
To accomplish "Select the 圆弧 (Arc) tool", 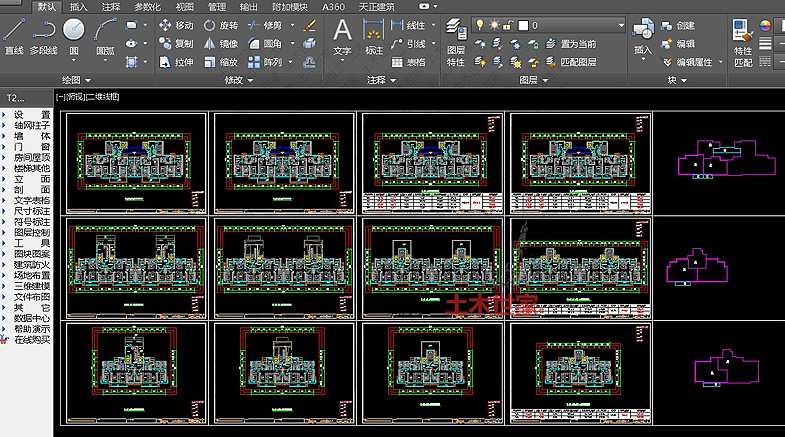I will pyautogui.click(x=105, y=36).
